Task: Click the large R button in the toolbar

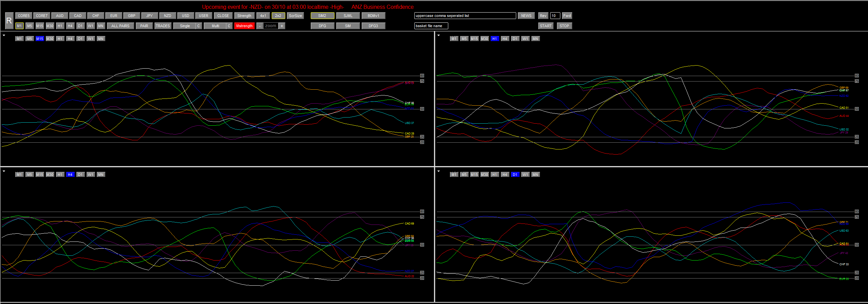Action: (9, 21)
